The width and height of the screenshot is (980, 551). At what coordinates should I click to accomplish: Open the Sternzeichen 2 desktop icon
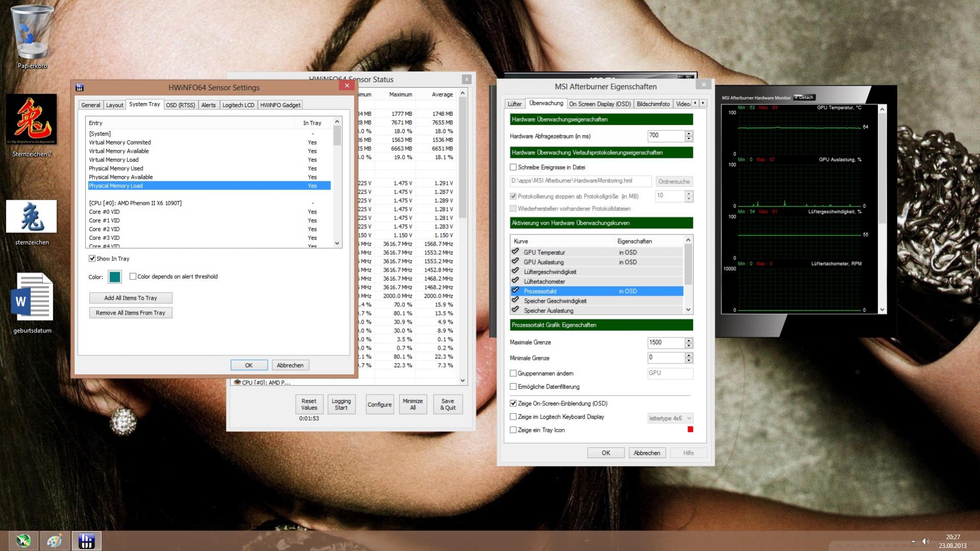(x=32, y=125)
